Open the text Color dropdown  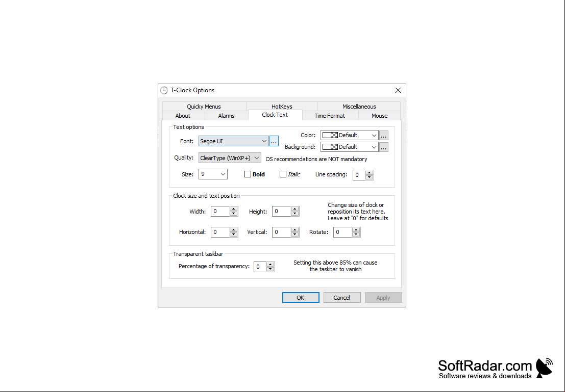pos(350,136)
